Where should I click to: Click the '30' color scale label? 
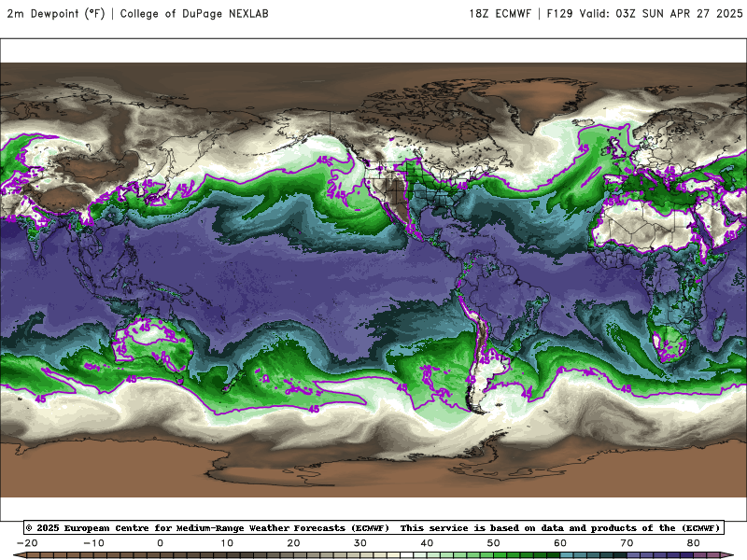(360, 543)
